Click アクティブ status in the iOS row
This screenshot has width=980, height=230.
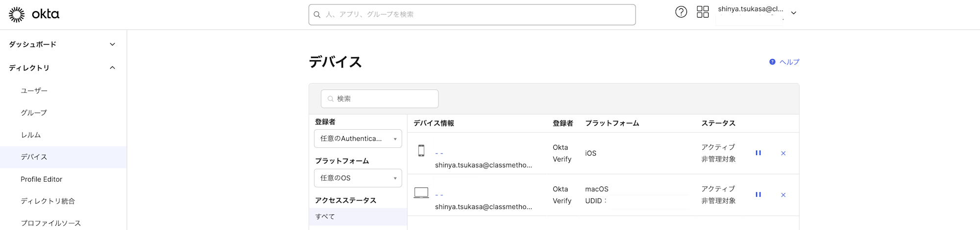pos(718,147)
